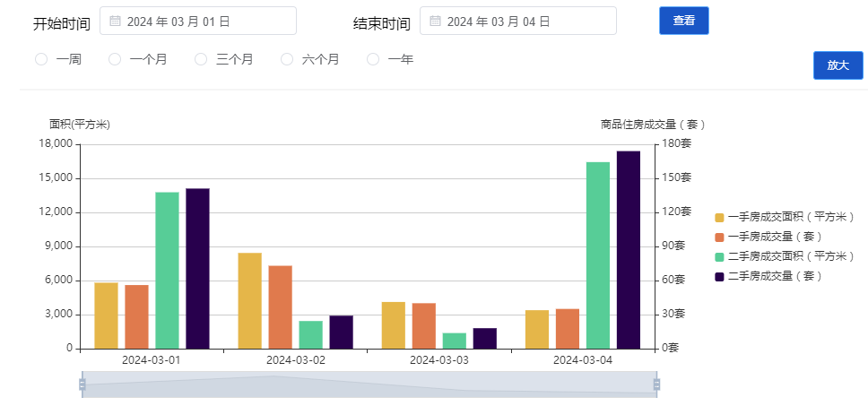Click green 二手房成交面积 bar for 2024-03-03
Viewport: 868px width, 406px height.
[455, 341]
